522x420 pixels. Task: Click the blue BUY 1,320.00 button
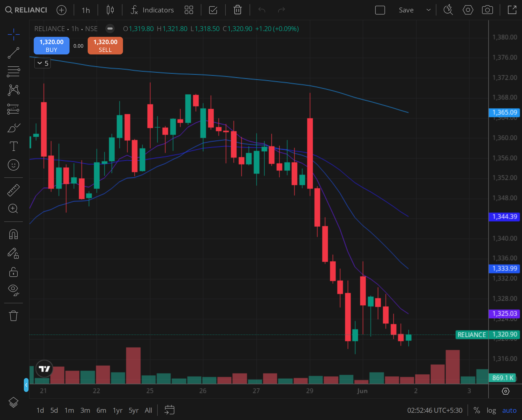(52, 46)
